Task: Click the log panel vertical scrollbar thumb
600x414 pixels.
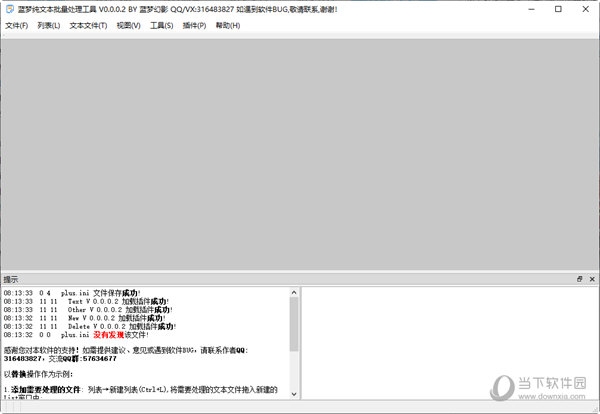Action: (x=294, y=325)
